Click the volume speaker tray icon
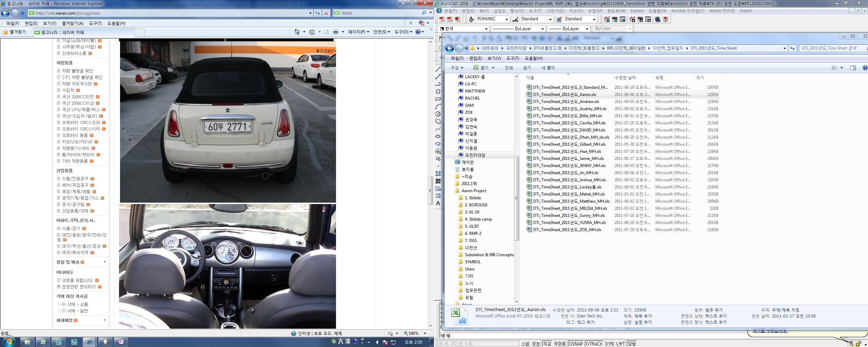The width and height of the screenshot is (868, 347). [377, 342]
